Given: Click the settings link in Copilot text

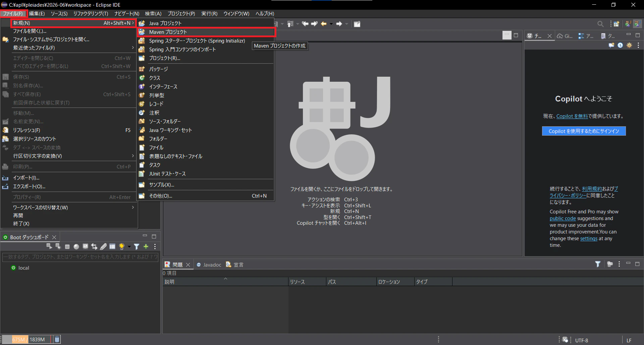Looking at the screenshot, I should (589, 238).
